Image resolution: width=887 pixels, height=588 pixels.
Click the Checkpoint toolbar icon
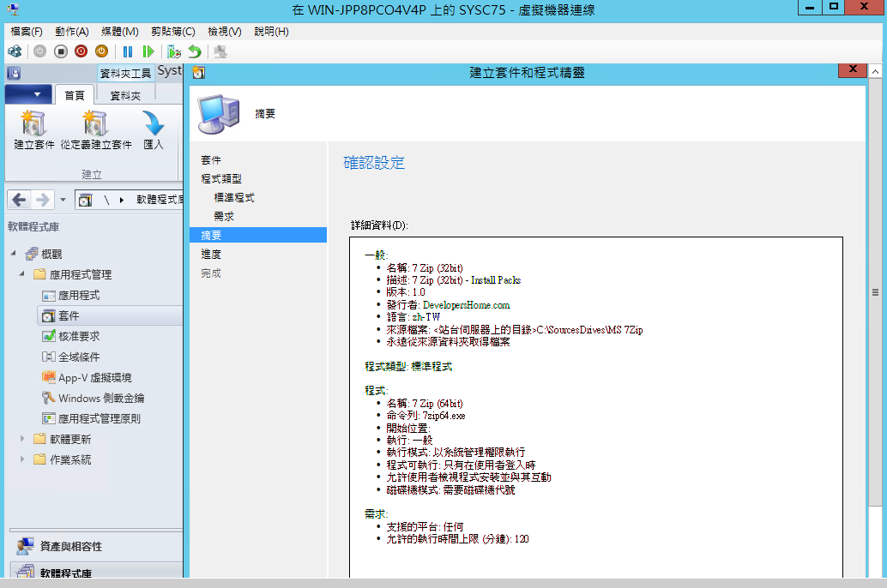coord(173,52)
